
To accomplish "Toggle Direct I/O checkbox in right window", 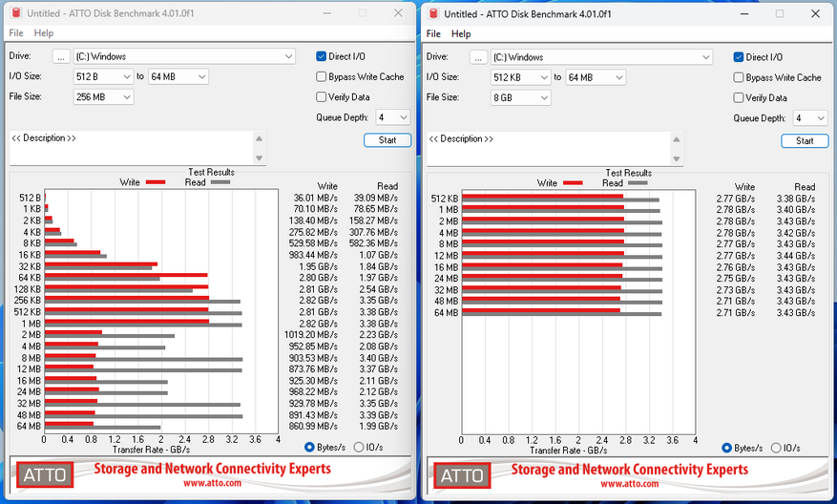I will coord(739,57).
